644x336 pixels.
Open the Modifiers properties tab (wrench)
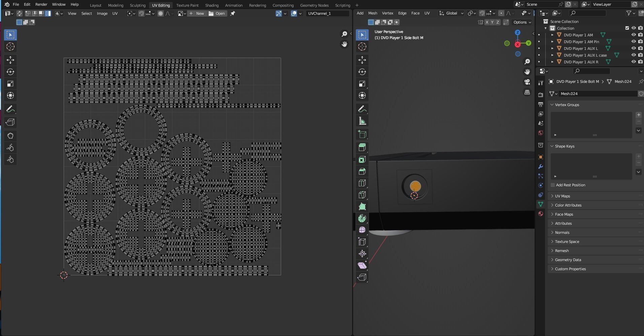(541, 166)
